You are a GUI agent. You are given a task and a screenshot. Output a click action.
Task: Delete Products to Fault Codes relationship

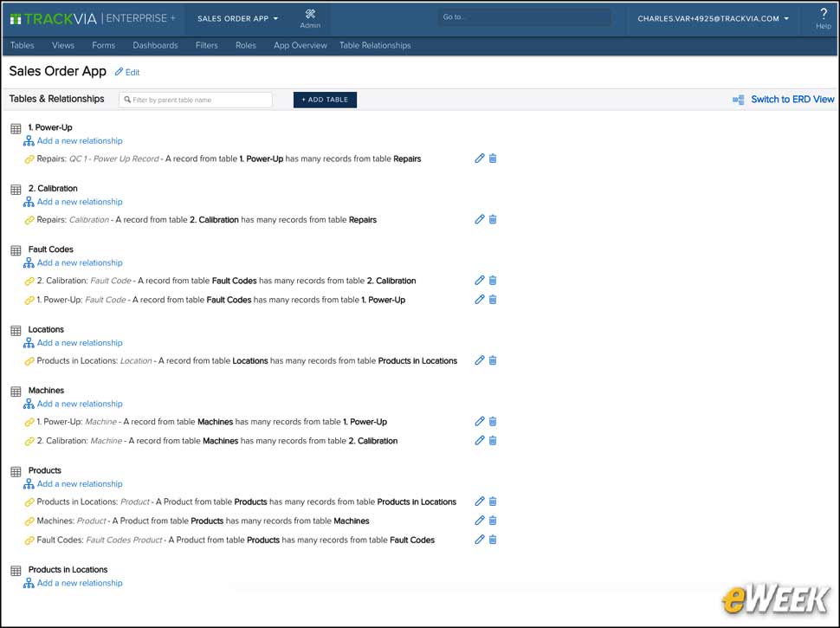click(493, 540)
